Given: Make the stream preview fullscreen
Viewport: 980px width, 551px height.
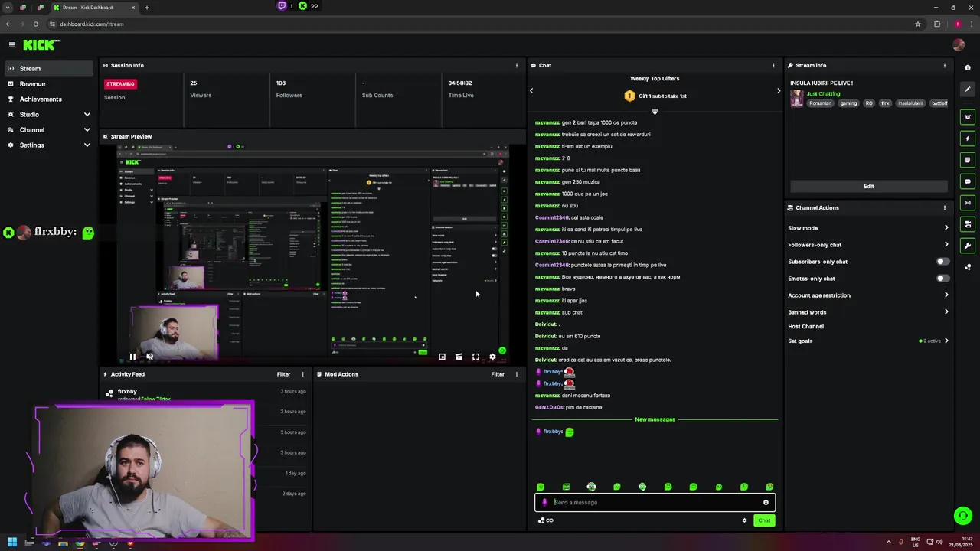Looking at the screenshot, I should (x=475, y=357).
